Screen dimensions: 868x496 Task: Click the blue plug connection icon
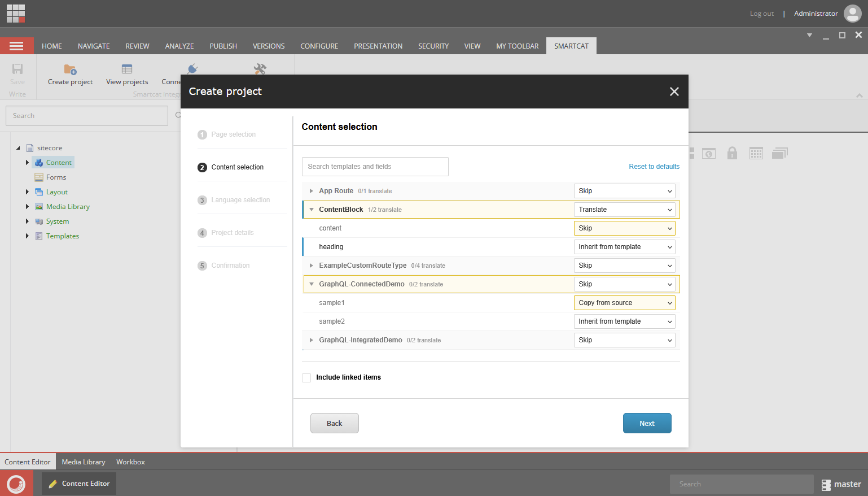coord(192,69)
